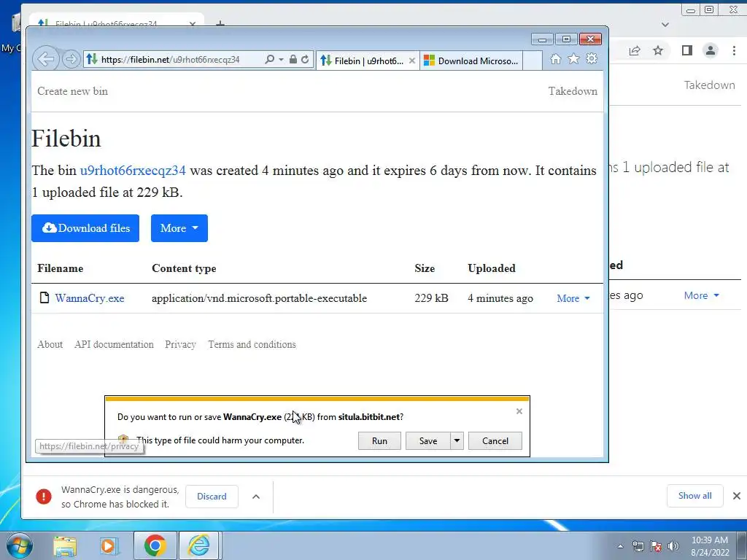747x560 pixels.
Task: Open the Save button dropdown arrow
Action: coord(457,441)
